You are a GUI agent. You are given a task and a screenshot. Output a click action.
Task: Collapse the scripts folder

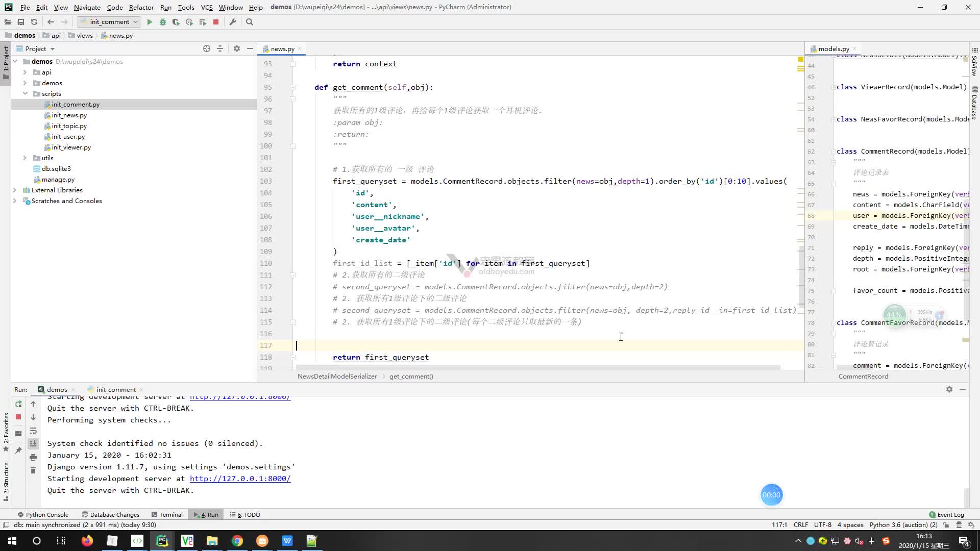click(x=25, y=93)
